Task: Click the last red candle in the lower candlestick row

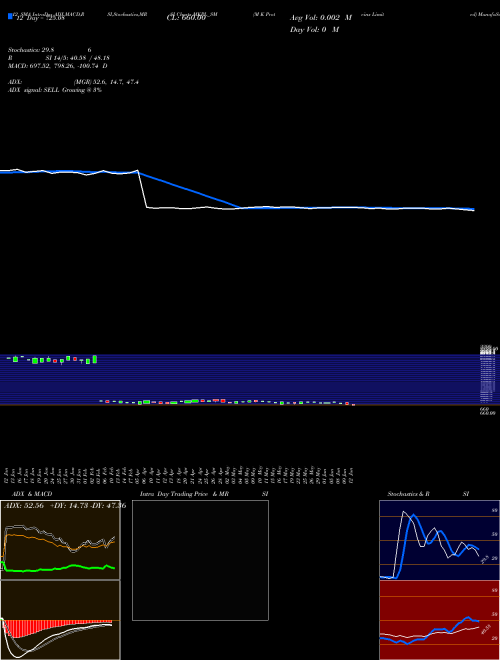Action: (x=354, y=405)
